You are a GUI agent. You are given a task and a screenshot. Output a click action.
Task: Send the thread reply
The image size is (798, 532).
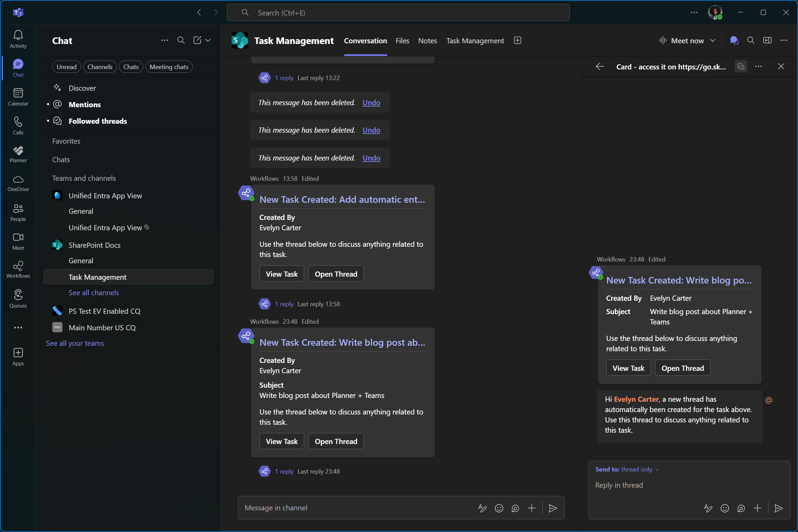tap(778, 508)
